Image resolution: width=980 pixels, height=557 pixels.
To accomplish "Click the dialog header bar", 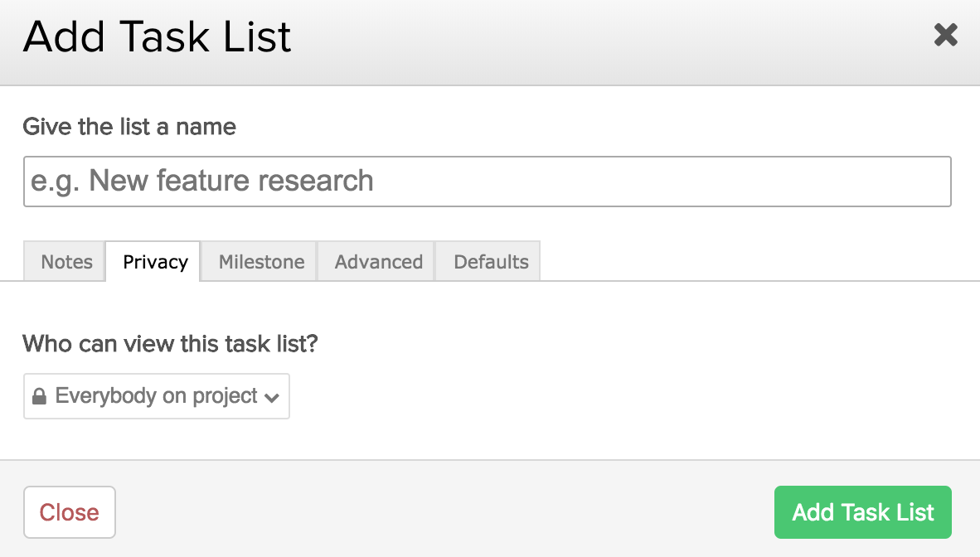I will pos(580,41).
